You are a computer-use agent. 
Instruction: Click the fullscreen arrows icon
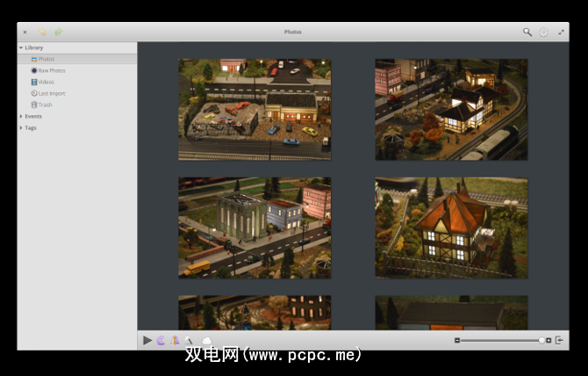(561, 33)
